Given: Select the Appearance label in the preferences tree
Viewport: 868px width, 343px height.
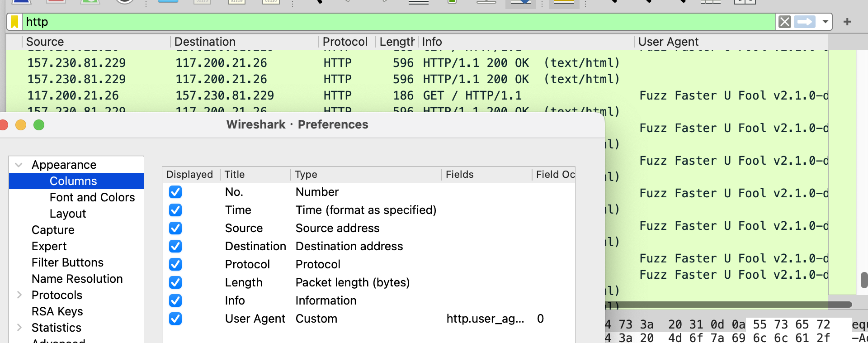Looking at the screenshot, I should pyautogui.click(x=64, y=165).
